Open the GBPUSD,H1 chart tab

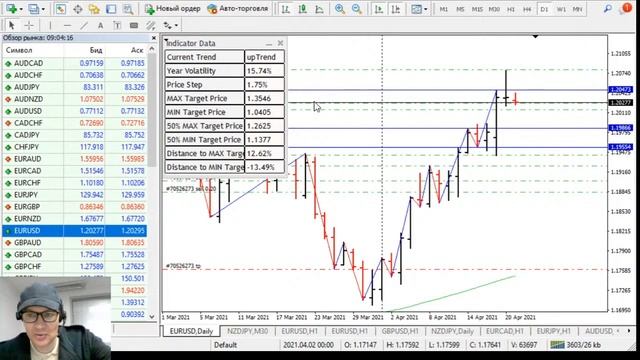400,331
